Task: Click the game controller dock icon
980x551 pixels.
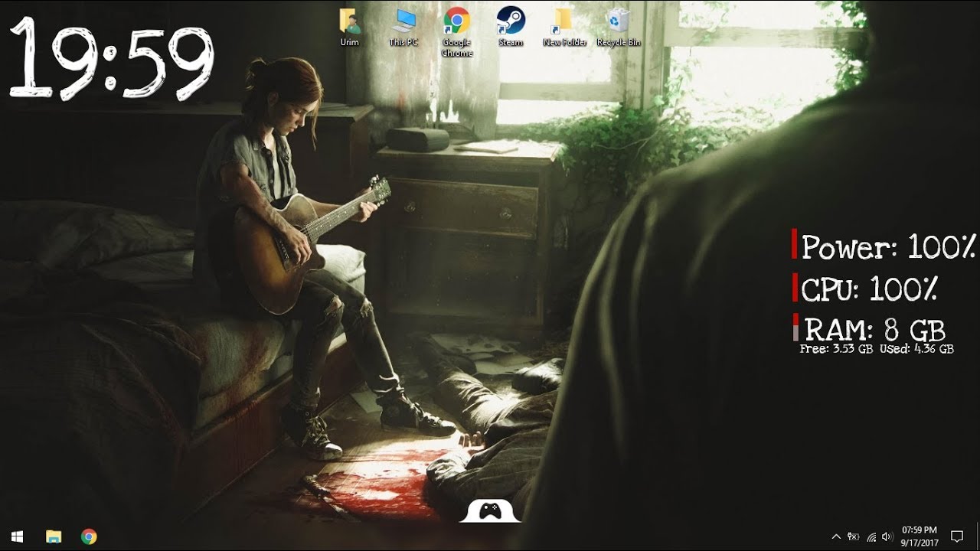Action: point(490,510)
